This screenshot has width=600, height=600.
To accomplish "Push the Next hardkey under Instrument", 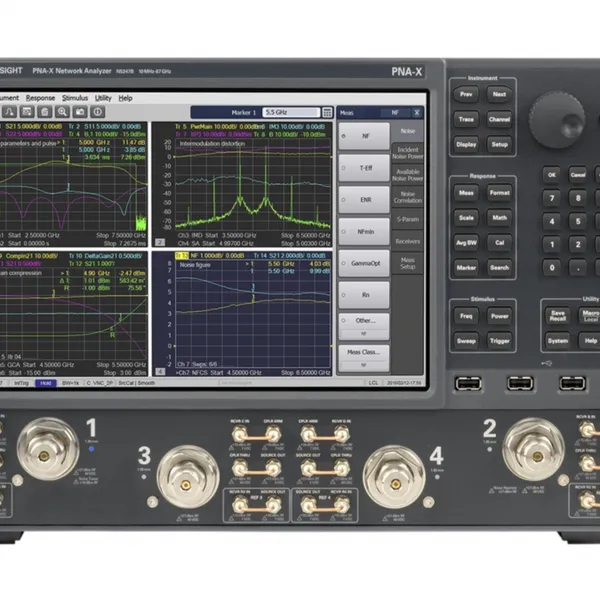I will coord(499,95).
